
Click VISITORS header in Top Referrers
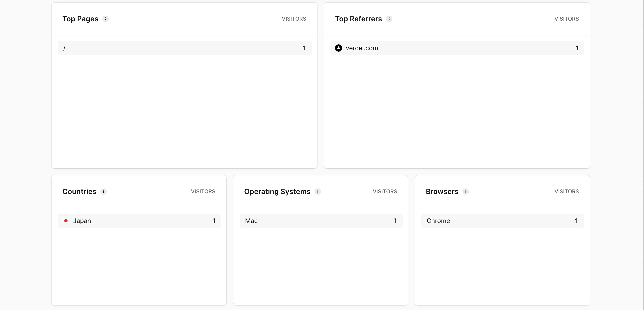tap(566, 19)
